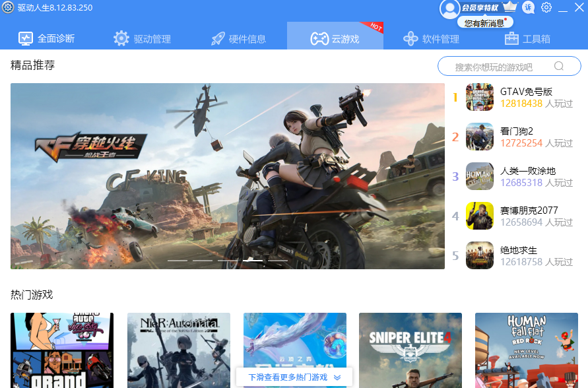Open the 工具箱 tab

click(527, 39)
